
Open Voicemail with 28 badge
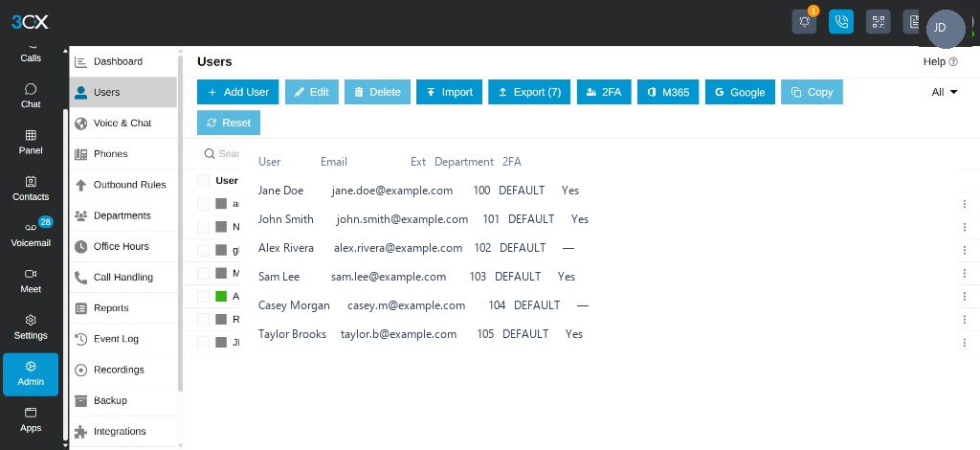pyautogui.click(x=31, y=234)
